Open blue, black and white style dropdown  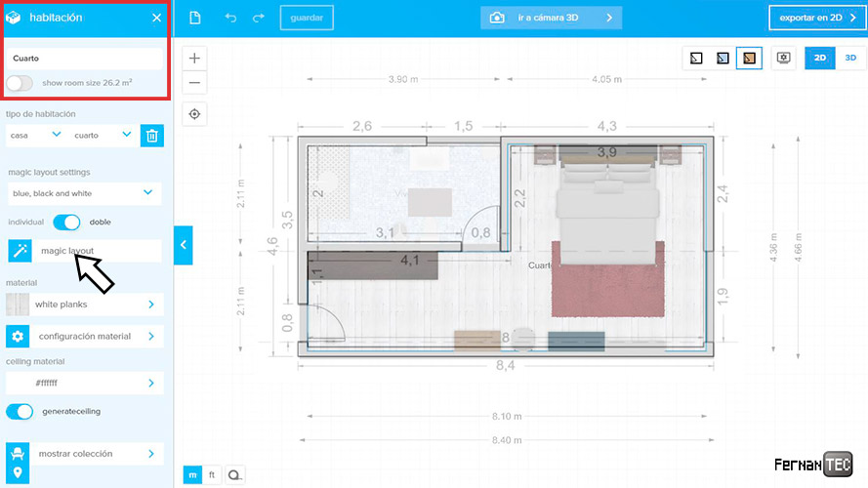84,193
